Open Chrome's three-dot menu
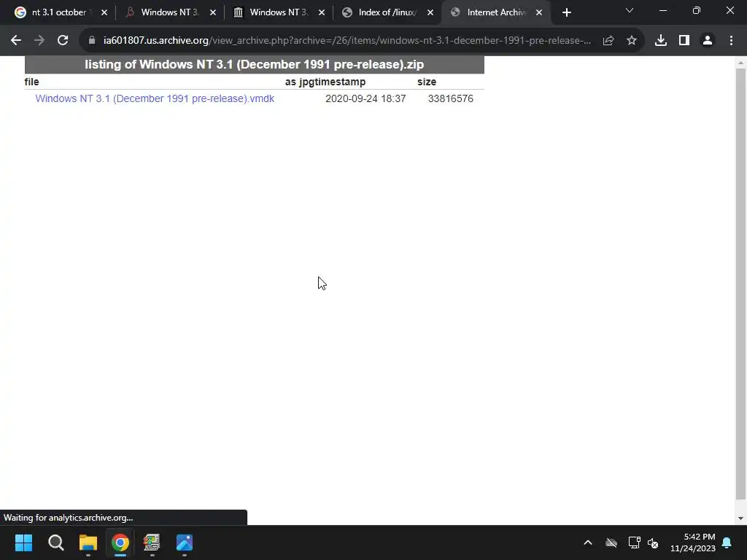The height and width of the screenshot is (560, 747). pos(731,41)
